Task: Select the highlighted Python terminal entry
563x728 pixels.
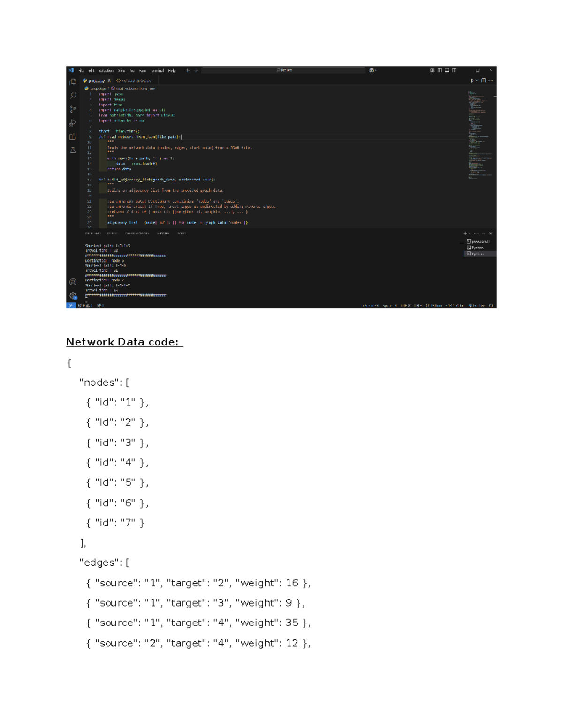Action: point(480,254)
